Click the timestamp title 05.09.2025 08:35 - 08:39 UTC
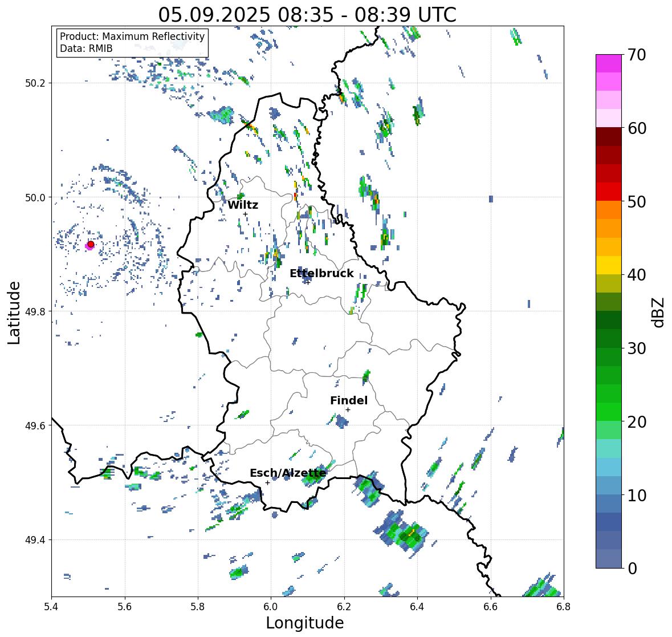This screenshot has width=672, height=637. point(307,15)
